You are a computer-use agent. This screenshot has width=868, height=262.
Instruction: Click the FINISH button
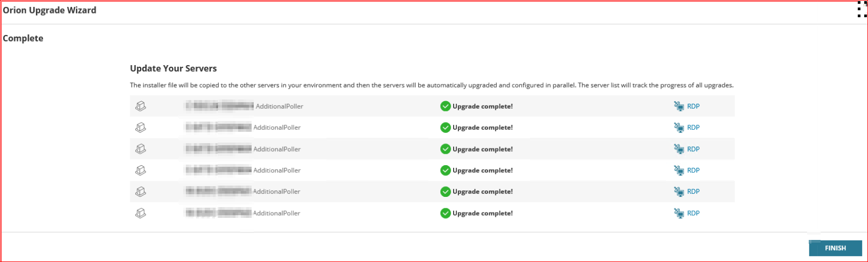(835, 248)
